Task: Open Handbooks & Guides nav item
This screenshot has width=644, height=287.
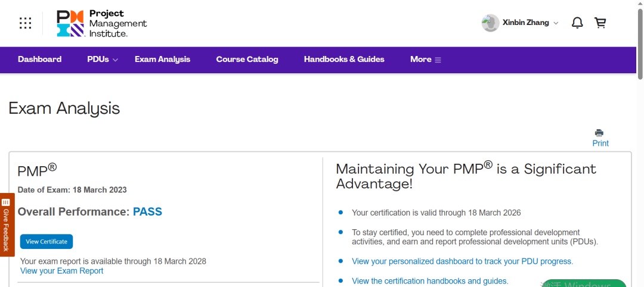Action: point(344,60)
